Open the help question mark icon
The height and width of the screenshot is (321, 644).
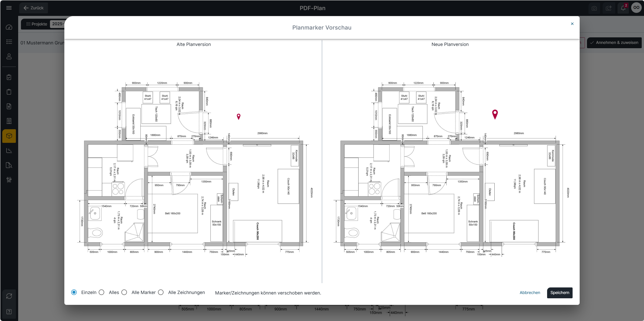9,312
